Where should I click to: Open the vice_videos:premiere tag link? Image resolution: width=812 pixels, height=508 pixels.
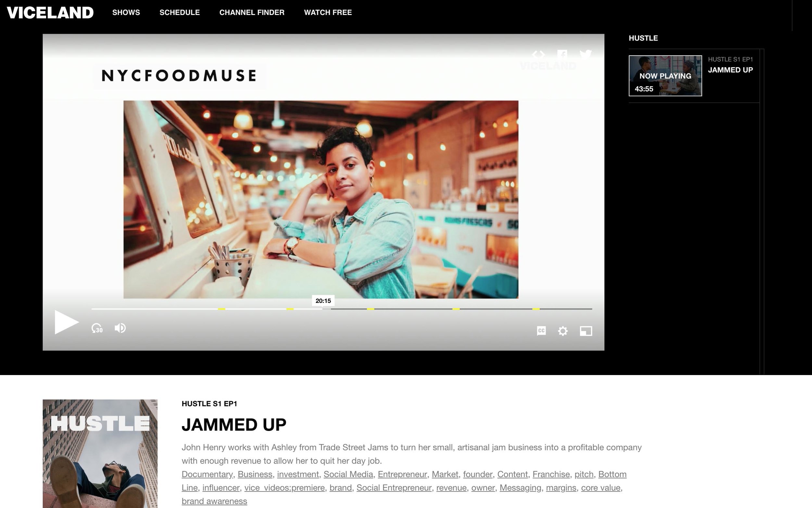coord(284,488)
